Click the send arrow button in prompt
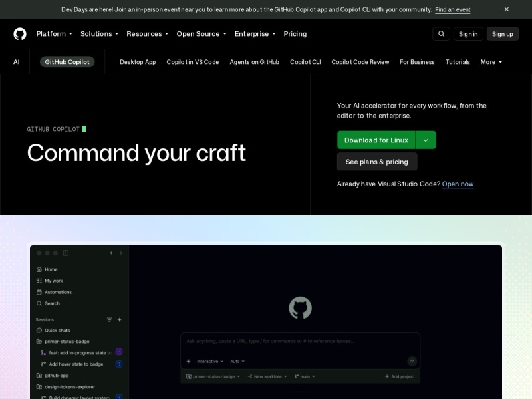 click(412, 361)
